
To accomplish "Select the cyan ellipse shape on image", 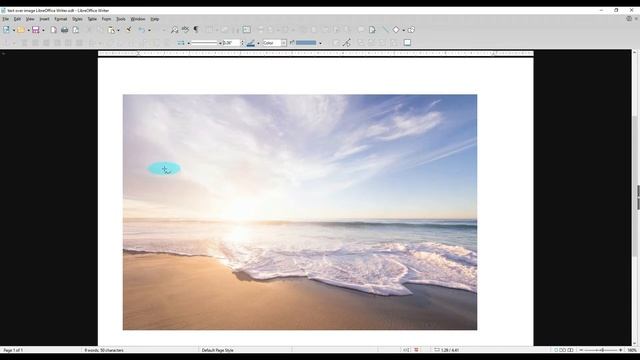I will tap(164, 169).
